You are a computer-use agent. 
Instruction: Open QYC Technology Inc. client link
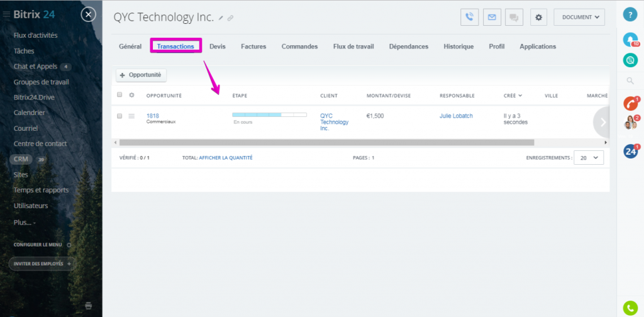coord(334,122)
